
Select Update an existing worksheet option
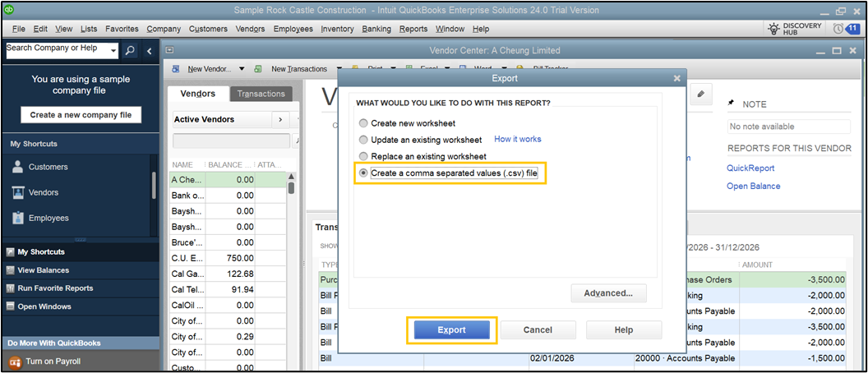363,140
